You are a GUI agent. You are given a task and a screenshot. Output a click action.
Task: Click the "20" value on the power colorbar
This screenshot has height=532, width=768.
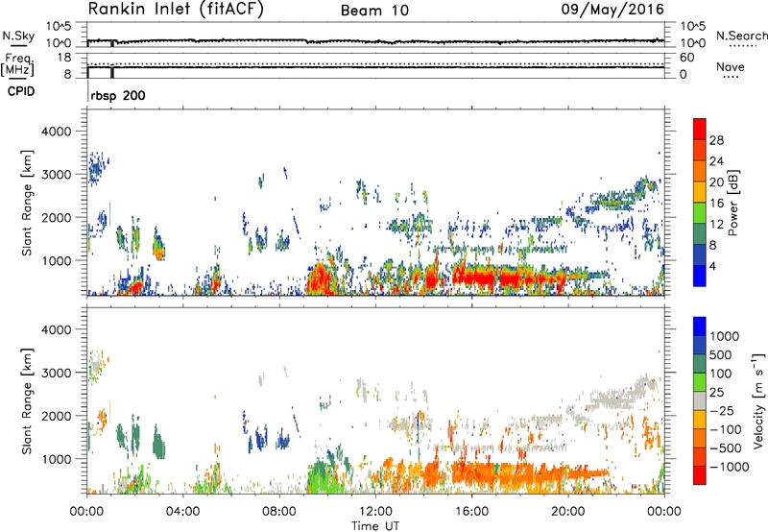coord(716,182)
